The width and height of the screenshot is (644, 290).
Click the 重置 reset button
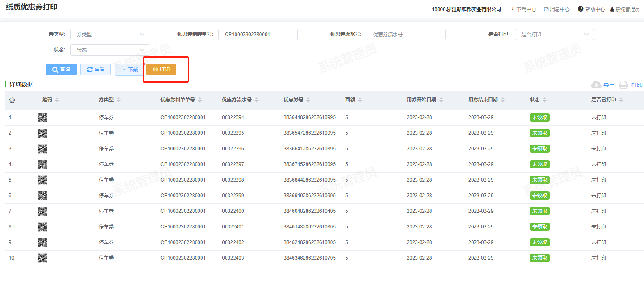pyautogui.click(x=96, y=69)
